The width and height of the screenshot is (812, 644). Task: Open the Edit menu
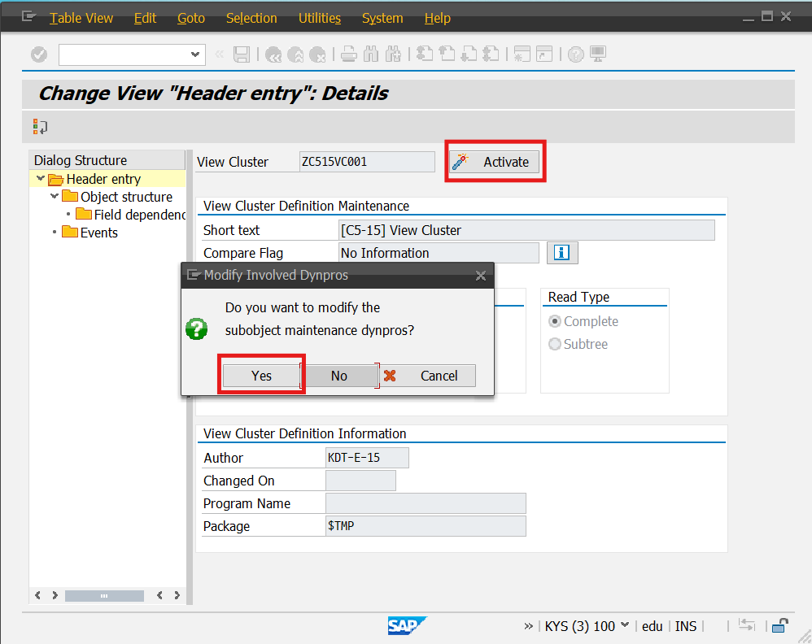pyautogui.click(x=145, y=18)
